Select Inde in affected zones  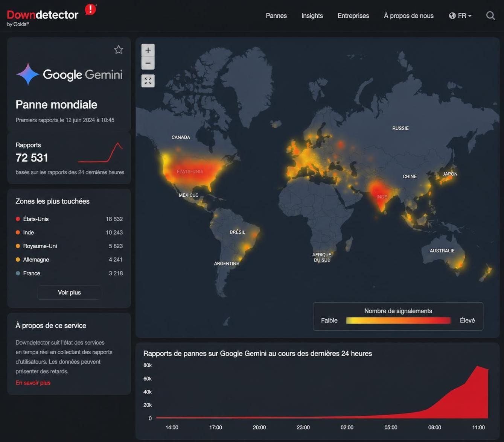69,232
